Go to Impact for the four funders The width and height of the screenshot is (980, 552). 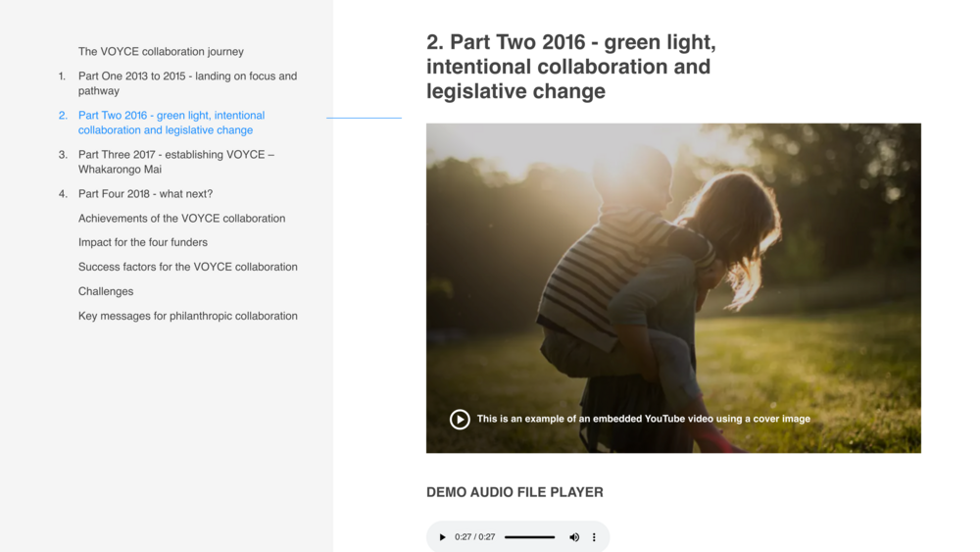[143, 242]
